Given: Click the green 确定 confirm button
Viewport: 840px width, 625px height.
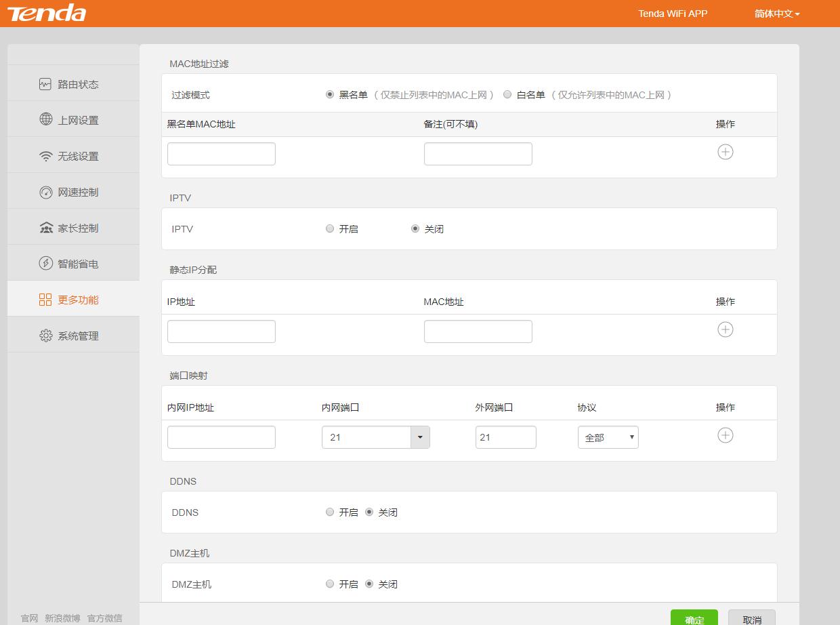Looking at the screenshot, I should (694, 619).
